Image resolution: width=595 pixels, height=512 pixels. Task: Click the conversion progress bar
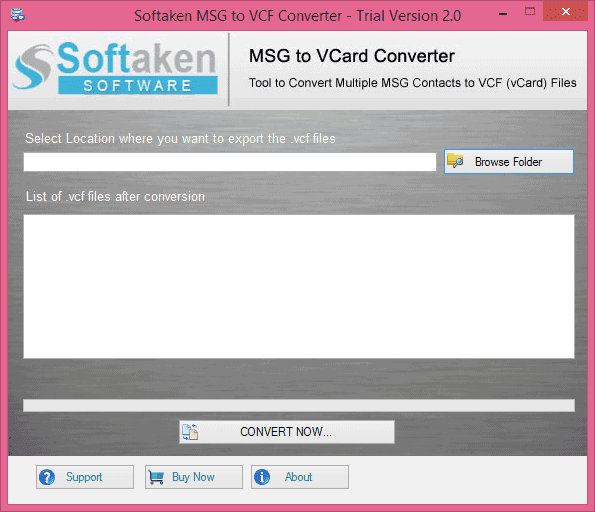pyautogui.click(x=299, y=405)
